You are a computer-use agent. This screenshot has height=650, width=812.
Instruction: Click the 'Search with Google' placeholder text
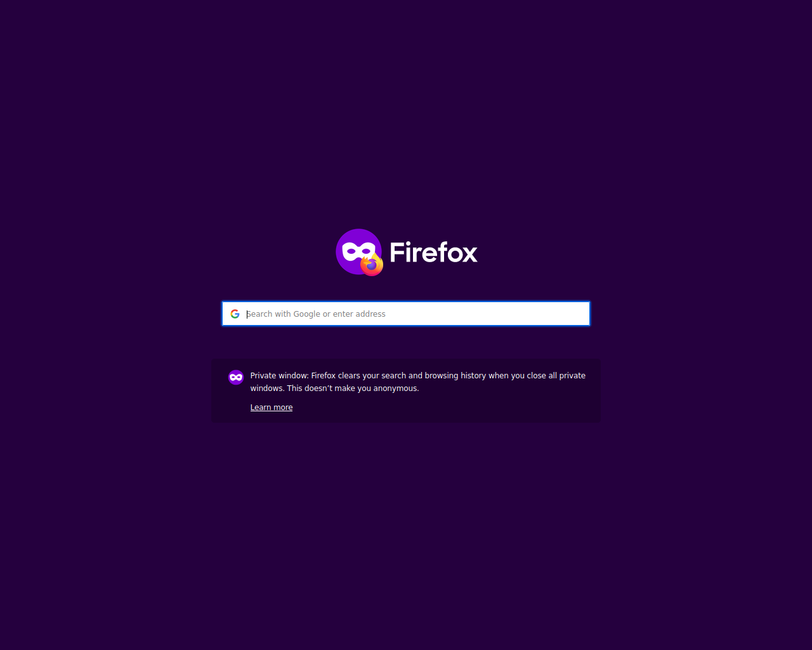pyautogui.click(x=284, y=314)
